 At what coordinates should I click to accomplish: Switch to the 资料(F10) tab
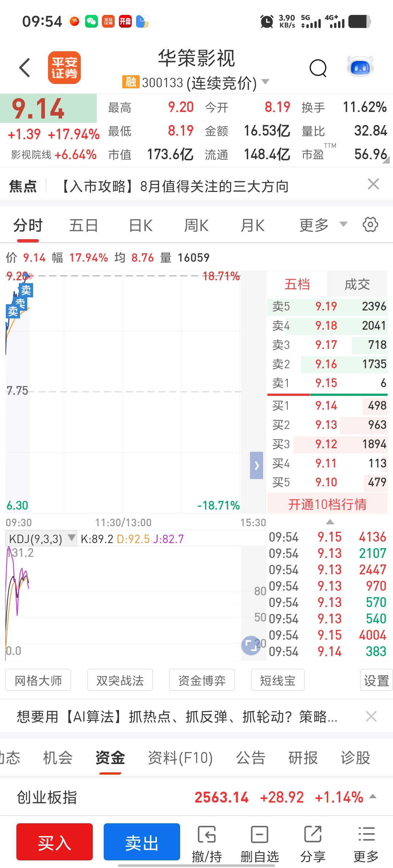point(180,758)
